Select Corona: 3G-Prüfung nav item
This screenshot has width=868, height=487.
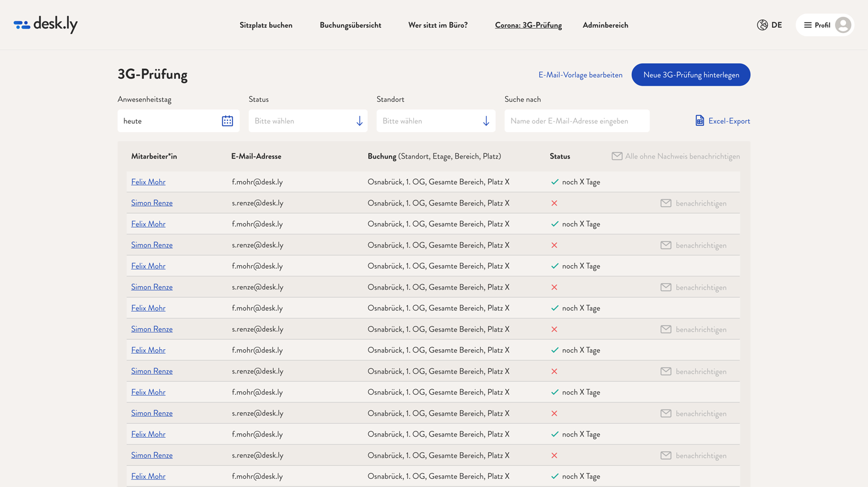coord(528,25)
